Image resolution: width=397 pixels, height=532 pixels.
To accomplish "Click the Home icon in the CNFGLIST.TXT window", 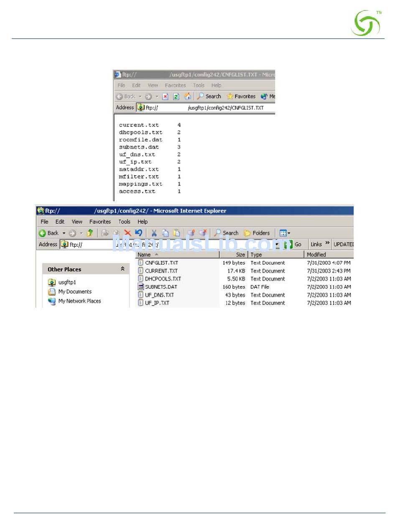I will (188, 96).
